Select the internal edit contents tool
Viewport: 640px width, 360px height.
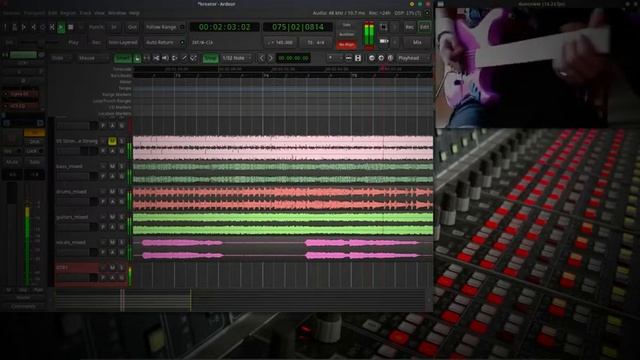pos(193,58)
